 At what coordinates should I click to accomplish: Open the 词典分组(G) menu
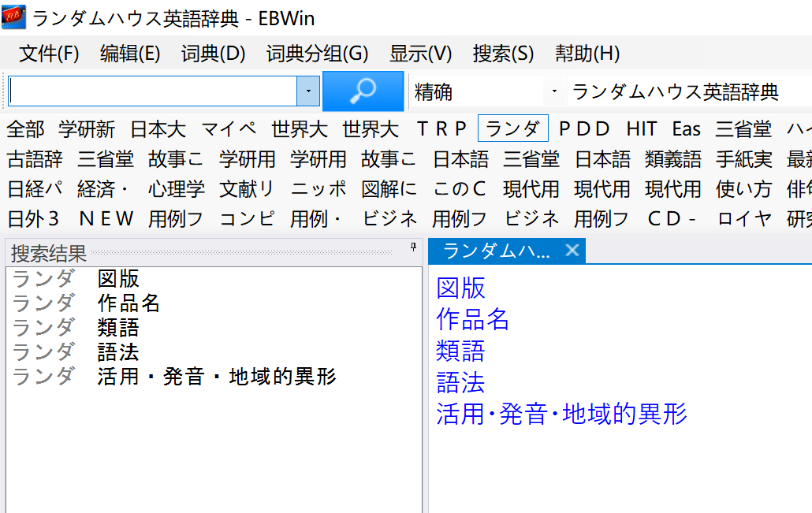317,54
